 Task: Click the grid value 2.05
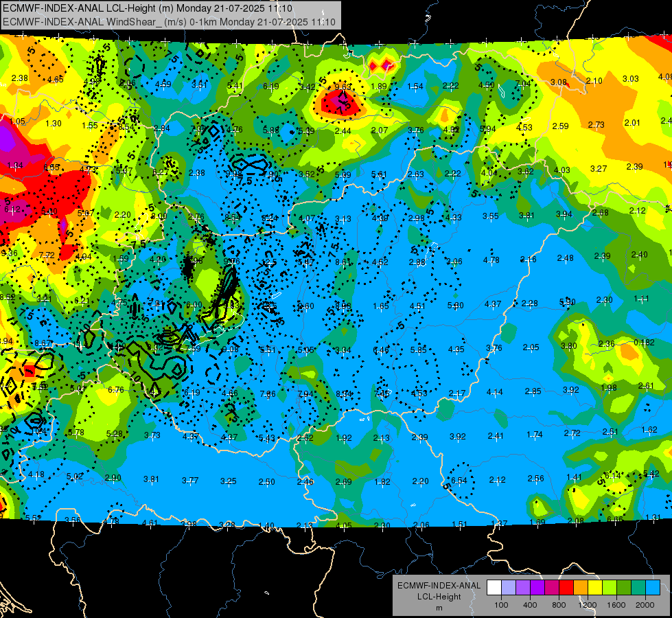531,347
